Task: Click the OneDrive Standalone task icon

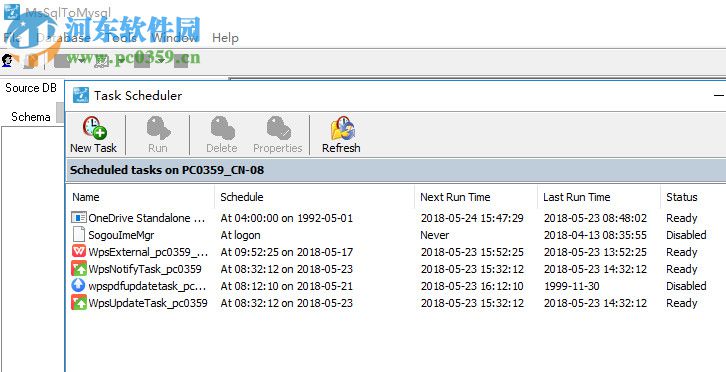Action: pos(79,217)
